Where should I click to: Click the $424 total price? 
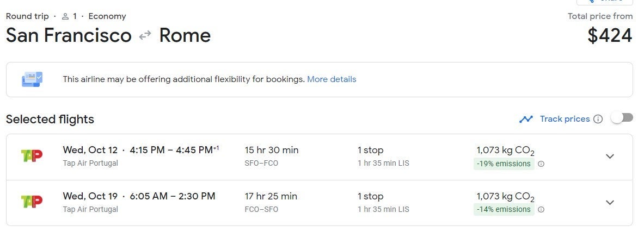tap(610, 36)
